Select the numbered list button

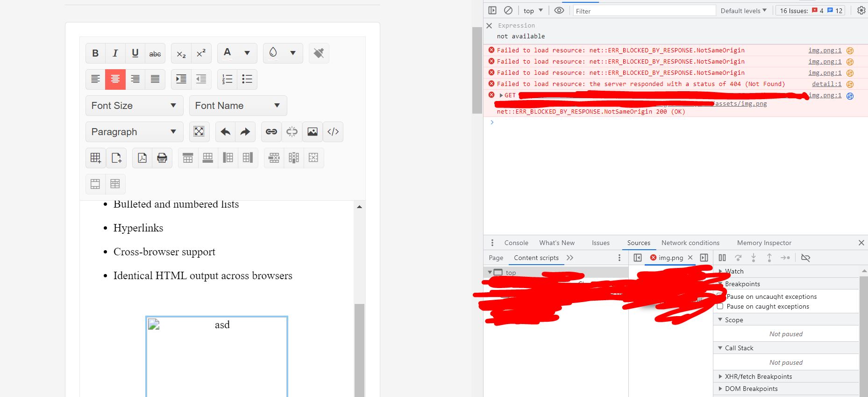pos(228,79)
